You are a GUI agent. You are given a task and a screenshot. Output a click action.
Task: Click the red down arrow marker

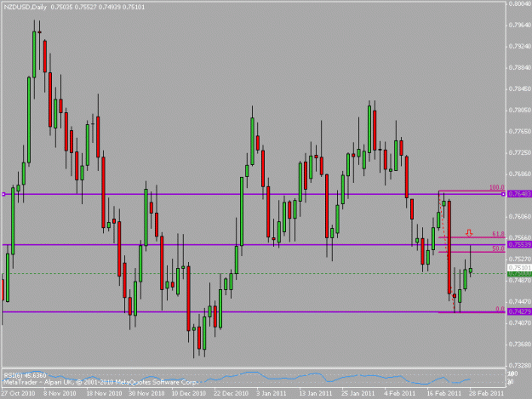tap(469, 233)
